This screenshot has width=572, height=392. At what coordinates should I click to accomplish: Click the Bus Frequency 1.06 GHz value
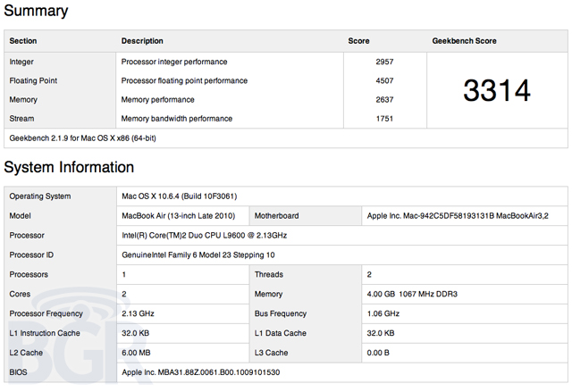(x=383, y=313)
